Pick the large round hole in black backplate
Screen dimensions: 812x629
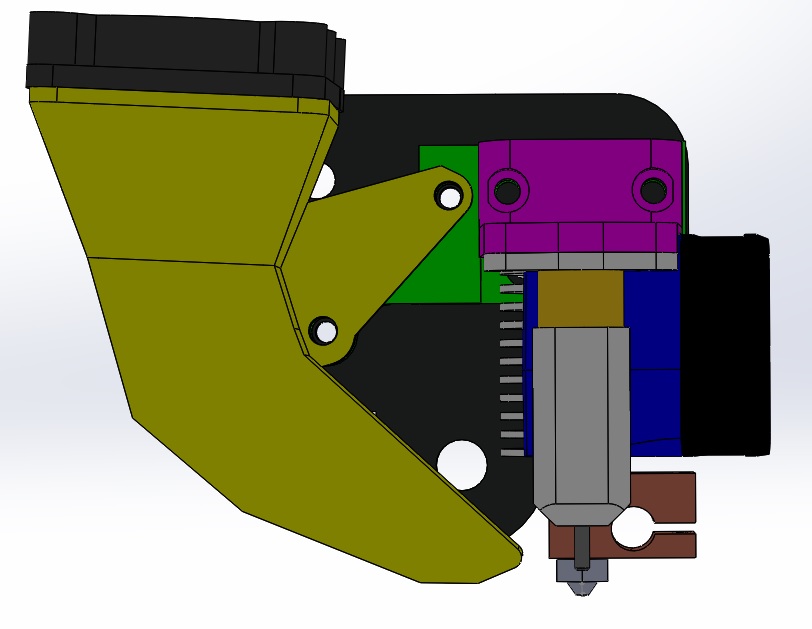coord(461,465)
